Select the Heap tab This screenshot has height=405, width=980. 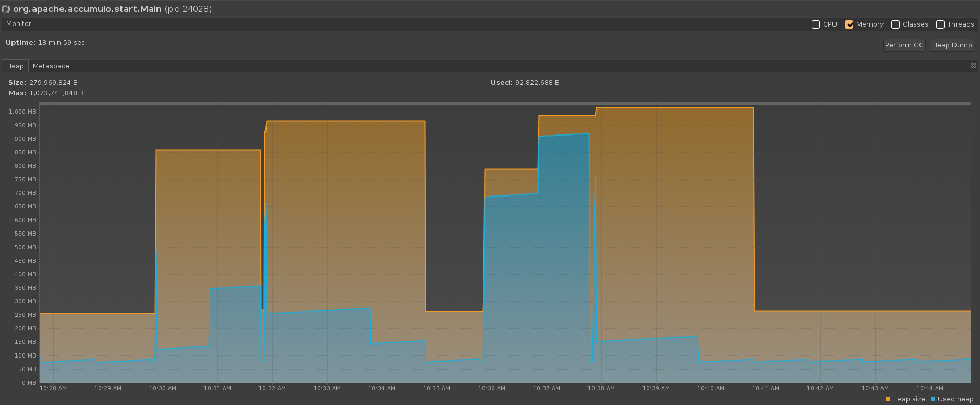pyautogui.click(x=15, y=66)
